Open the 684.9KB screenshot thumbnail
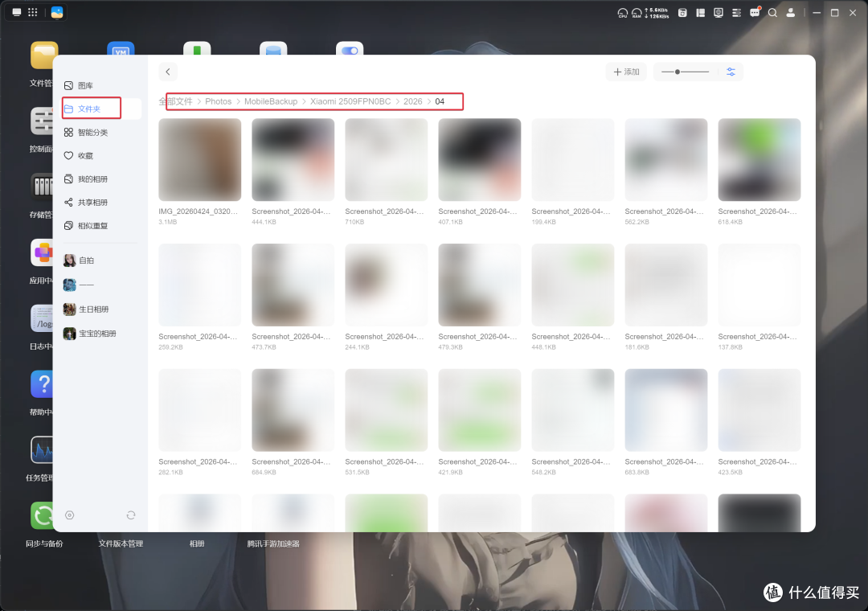 tap(293, 410)
